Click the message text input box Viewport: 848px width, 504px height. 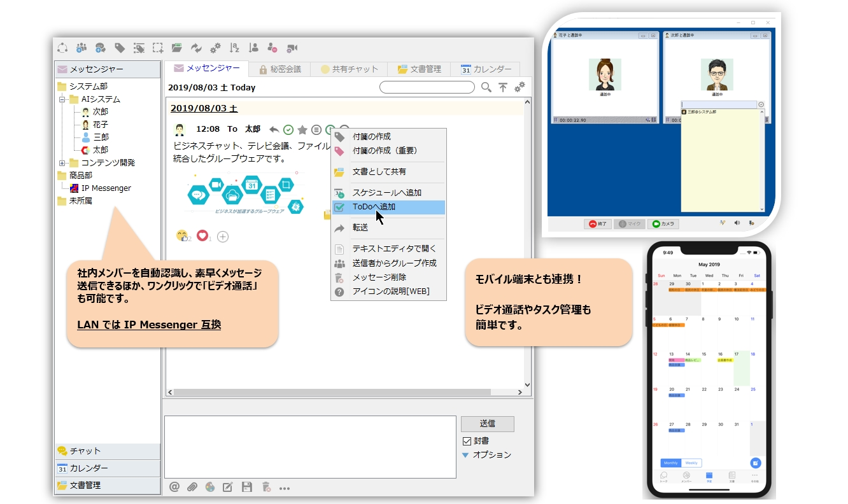tap(310, 447)
